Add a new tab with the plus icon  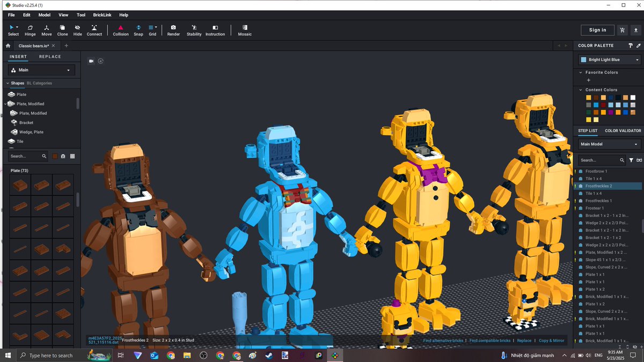66,46
